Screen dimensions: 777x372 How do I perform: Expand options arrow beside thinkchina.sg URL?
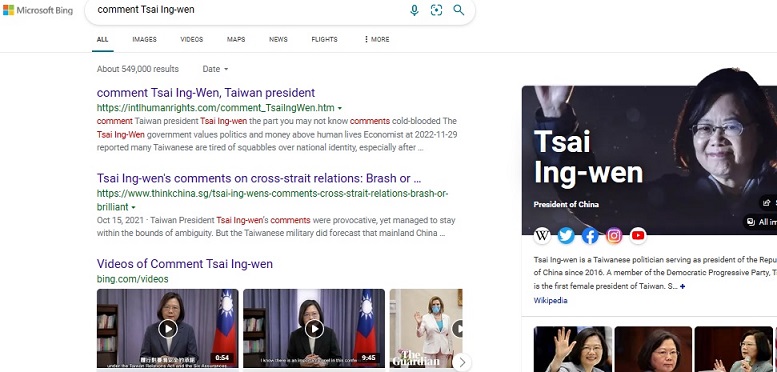pos(133,207)
